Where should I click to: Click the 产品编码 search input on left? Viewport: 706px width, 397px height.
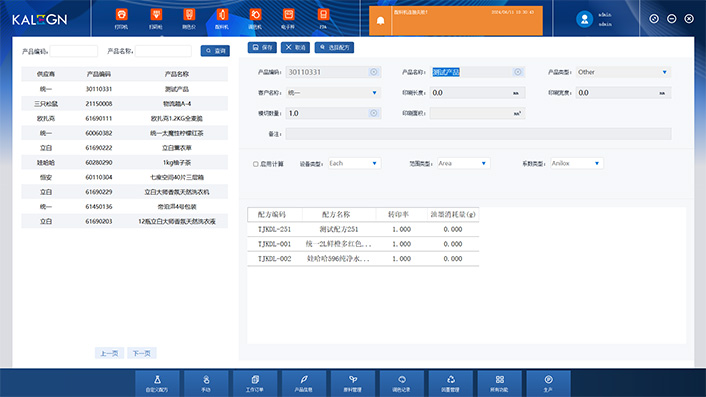74,51
